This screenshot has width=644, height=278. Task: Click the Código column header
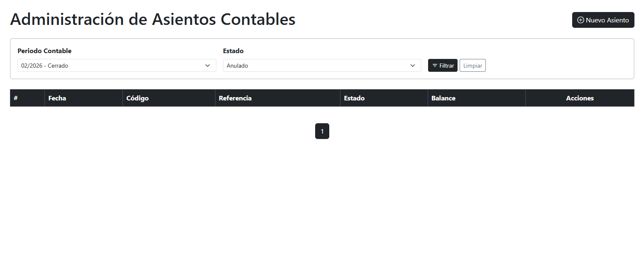click(x=137, y=98)
